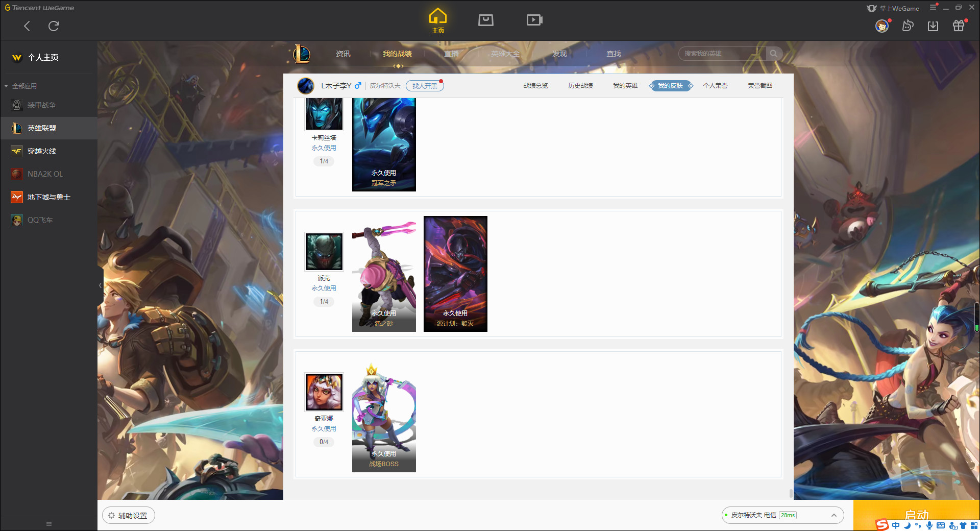Viewport: 980px width, 531px height.
Task: Open the friends/community icon next to avatar
Action: (x=908, y=26)
